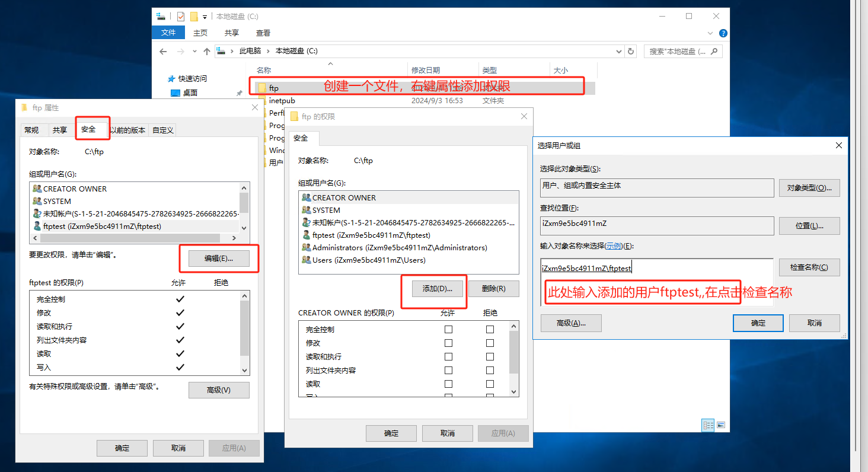Expand the address bar history dropdown
The image size is (868, 472).
click(x=620, y=51)
